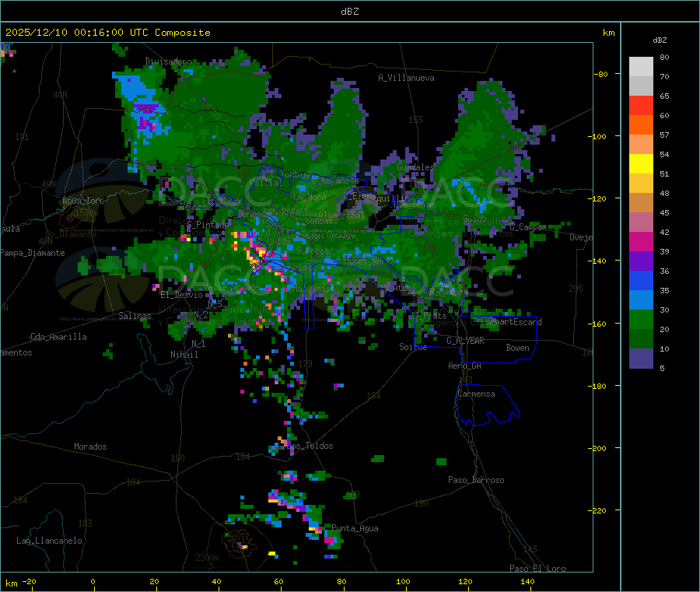The height and width of the screenshot is (592, 700).
Task: Click the Soitue map label
Action: pyautogui.click(x=413, y=347)
